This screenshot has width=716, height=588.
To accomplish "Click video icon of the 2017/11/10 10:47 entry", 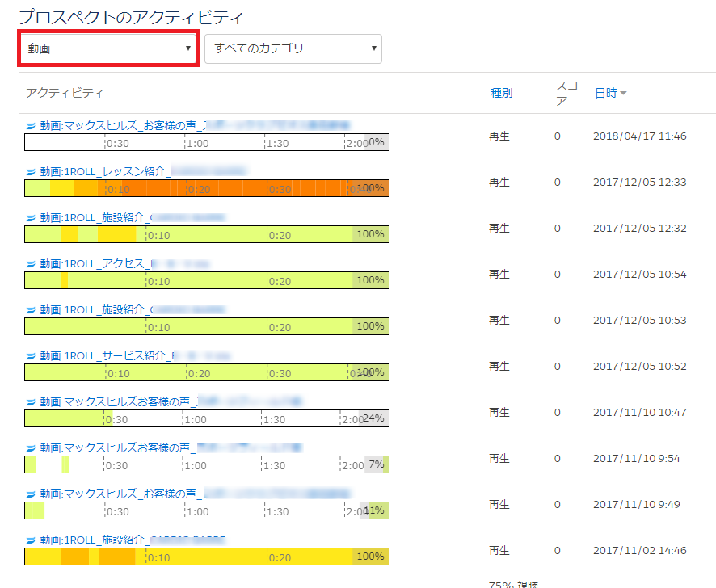I will 31,402.
